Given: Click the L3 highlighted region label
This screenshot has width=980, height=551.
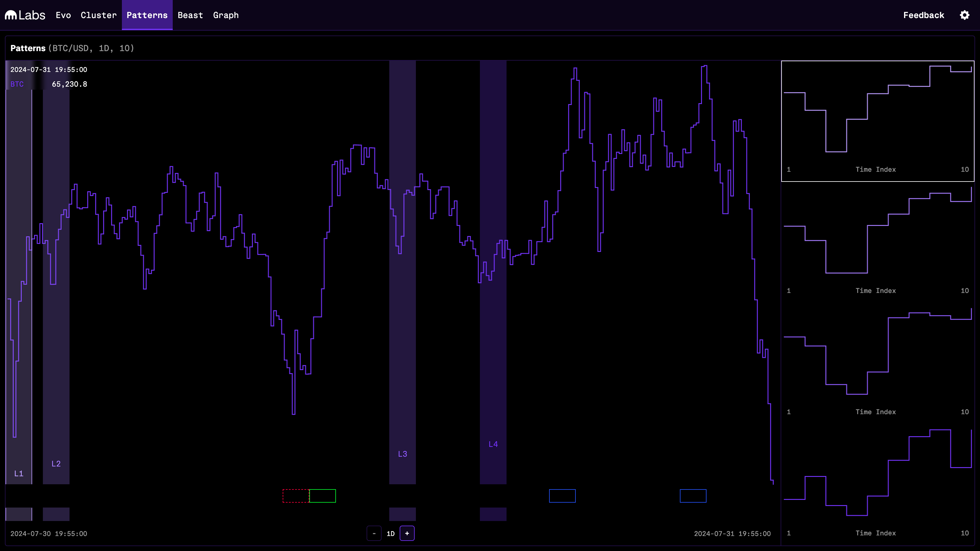Looking at the screenshot, I should coord(402,454).
